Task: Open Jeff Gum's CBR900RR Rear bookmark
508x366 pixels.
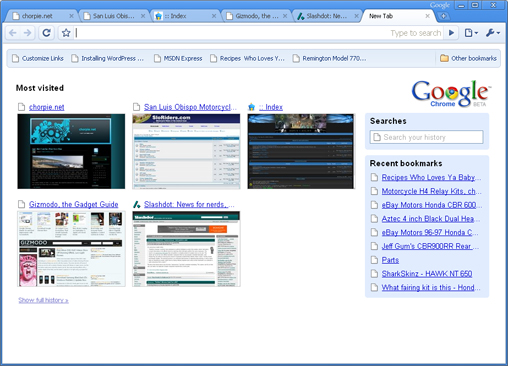Action: pos(430,246)
